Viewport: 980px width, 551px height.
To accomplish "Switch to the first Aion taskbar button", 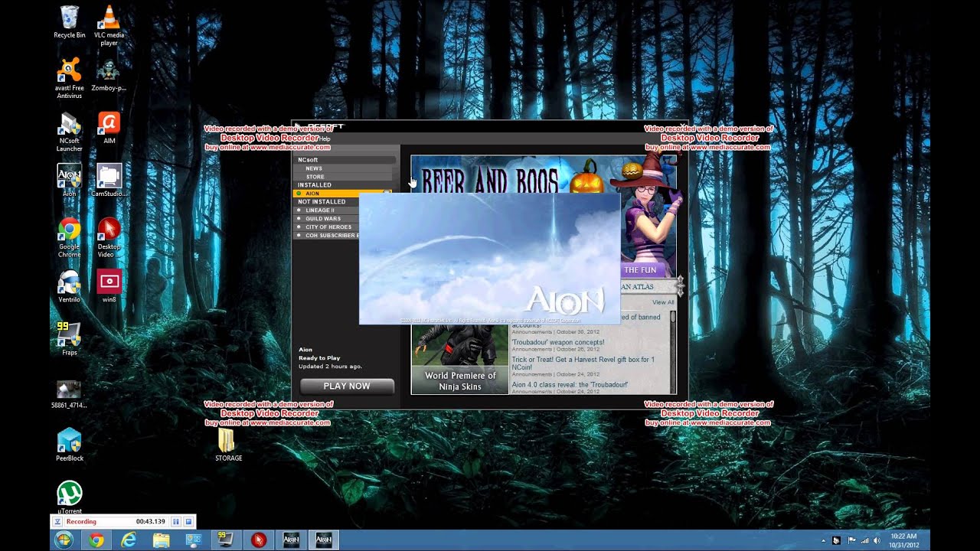I will click(291, 540).
